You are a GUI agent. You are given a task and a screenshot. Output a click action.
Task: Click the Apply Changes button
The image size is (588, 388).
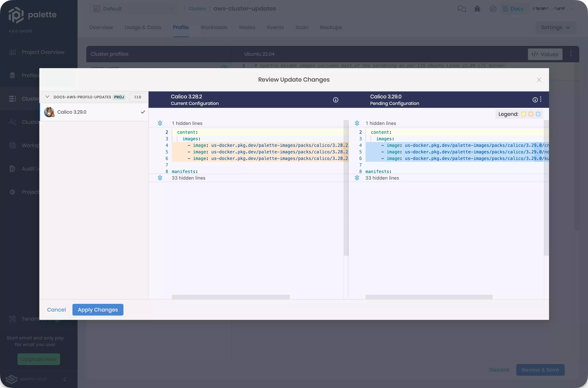click(98, 309)
